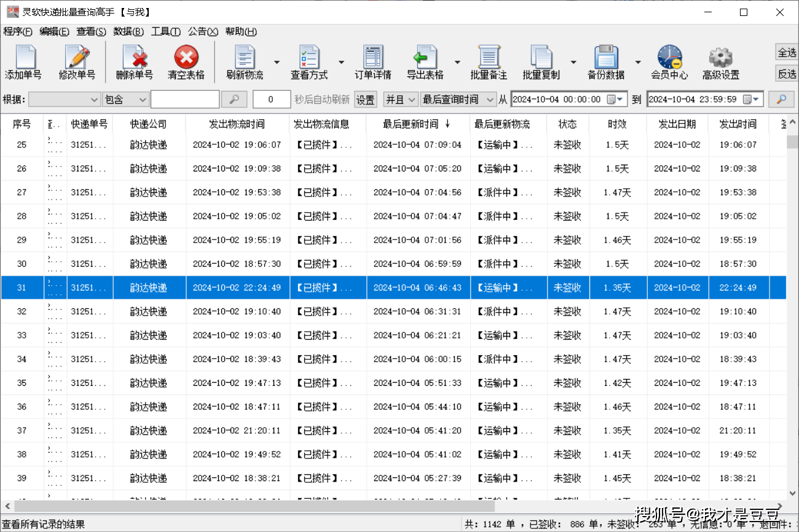Click cell 2024-10-02 19:55:19
799x532 pixels.
pyautogui.click(x=237, y=240)
